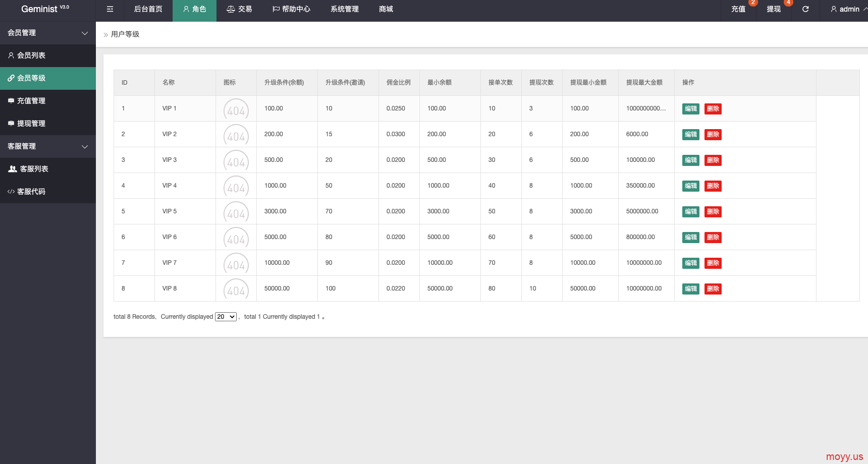Click 编辑 button for VIP 8

[x=691, y=289]
